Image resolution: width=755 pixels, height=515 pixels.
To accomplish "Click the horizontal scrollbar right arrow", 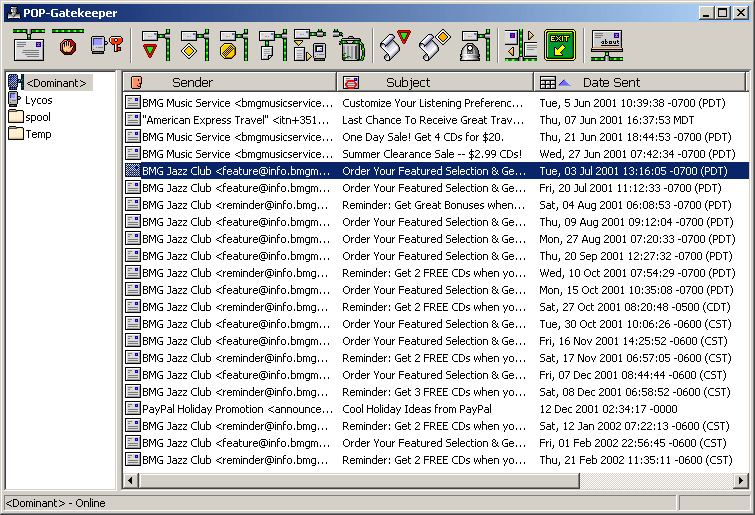I will [741, 480].
